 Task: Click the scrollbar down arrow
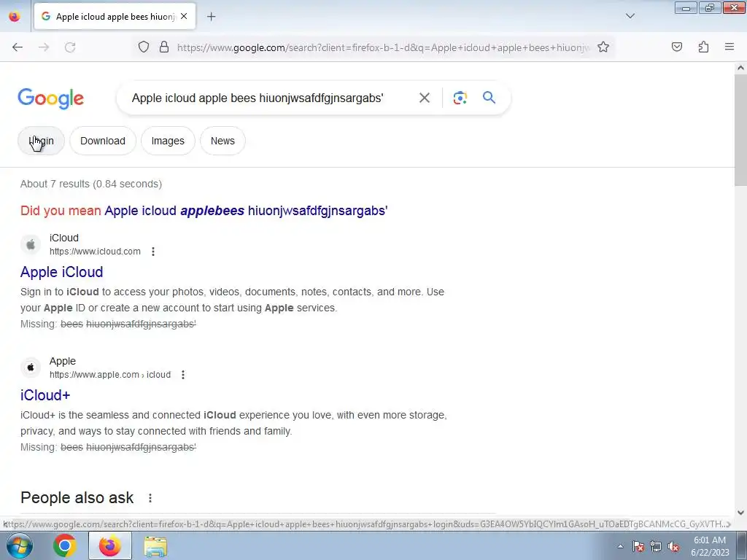(x=740, y=513)
